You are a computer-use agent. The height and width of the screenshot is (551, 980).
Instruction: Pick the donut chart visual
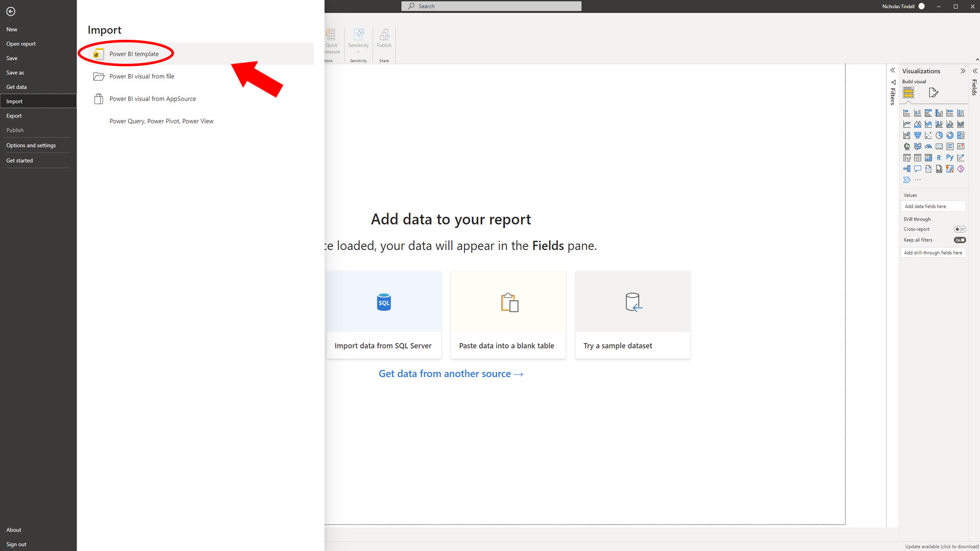pos(950,135)
